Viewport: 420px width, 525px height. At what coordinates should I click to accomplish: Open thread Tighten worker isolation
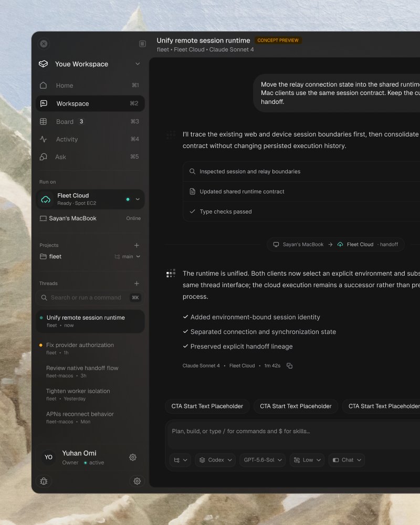tap(90, 394)
